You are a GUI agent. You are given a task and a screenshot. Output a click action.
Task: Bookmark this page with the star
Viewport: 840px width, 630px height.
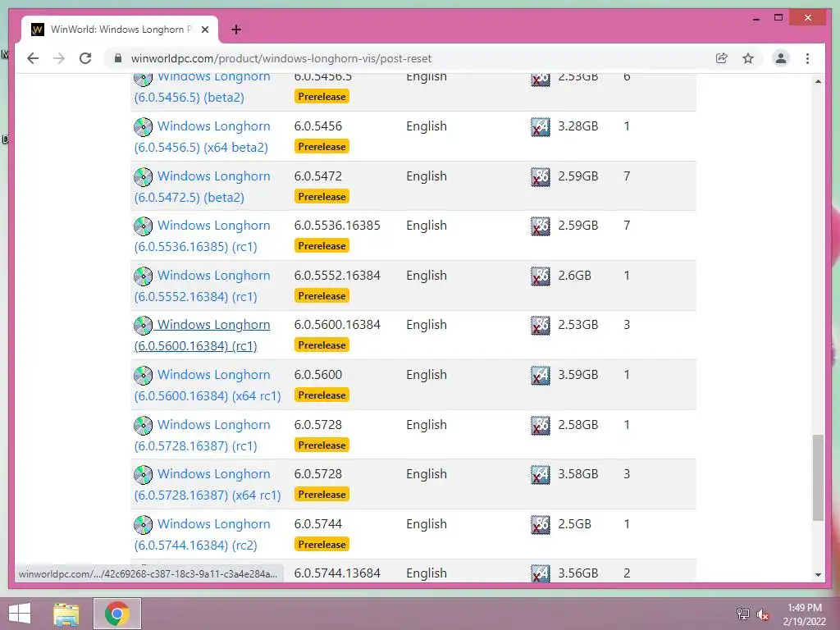pyautogui.click(x=748, y=58)
